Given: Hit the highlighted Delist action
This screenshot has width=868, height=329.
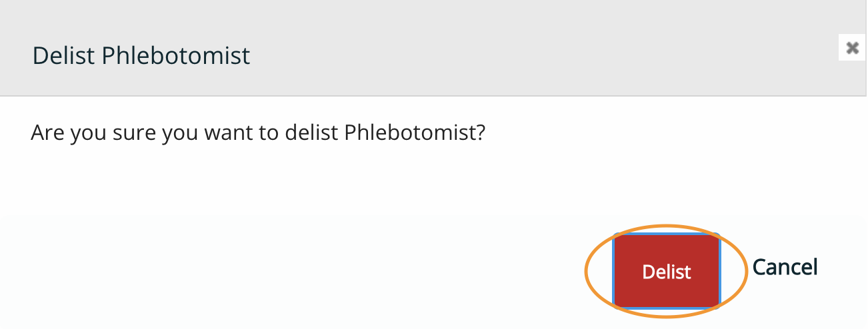Looking at the screenshot, I should coord(666,271).
